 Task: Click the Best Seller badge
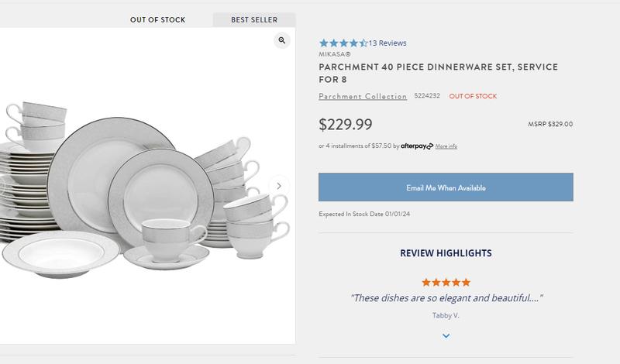[x=254, y=19]
